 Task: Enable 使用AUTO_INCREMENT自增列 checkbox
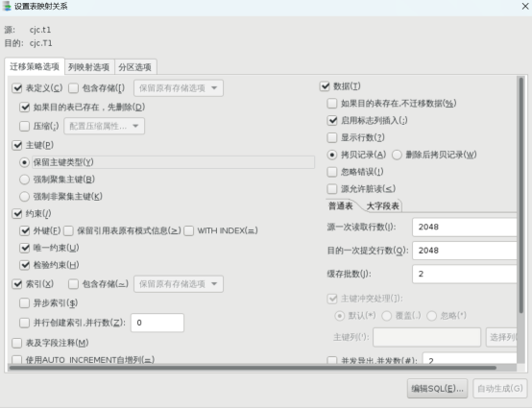pyautogui.click(x=17, y=360)
